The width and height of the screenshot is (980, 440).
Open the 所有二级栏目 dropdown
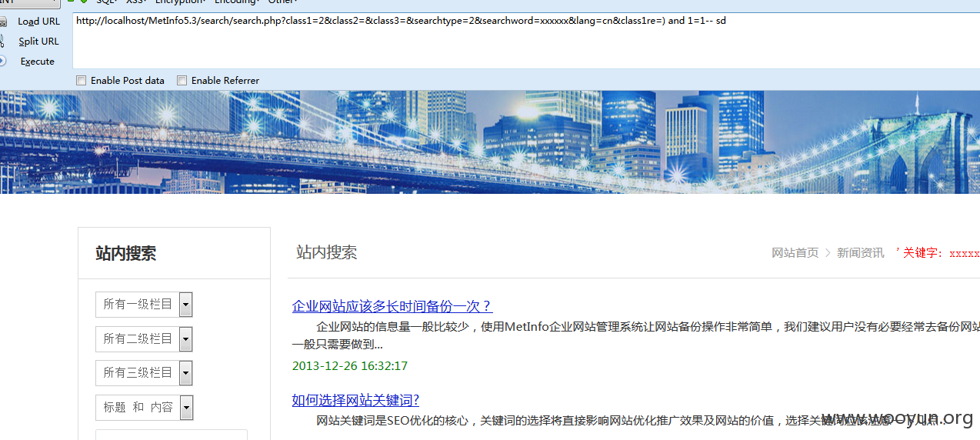tap(144, 338)
